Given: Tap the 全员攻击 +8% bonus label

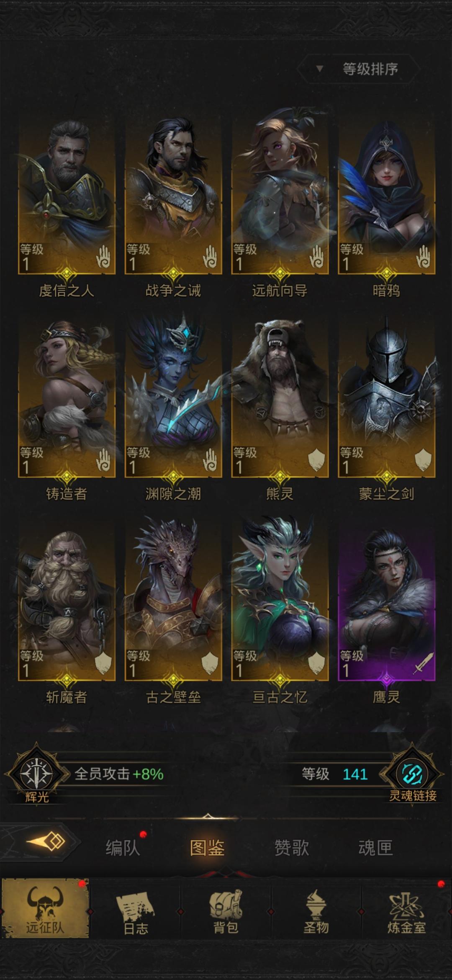Looking at the screenshot, I should click(119, 774).
